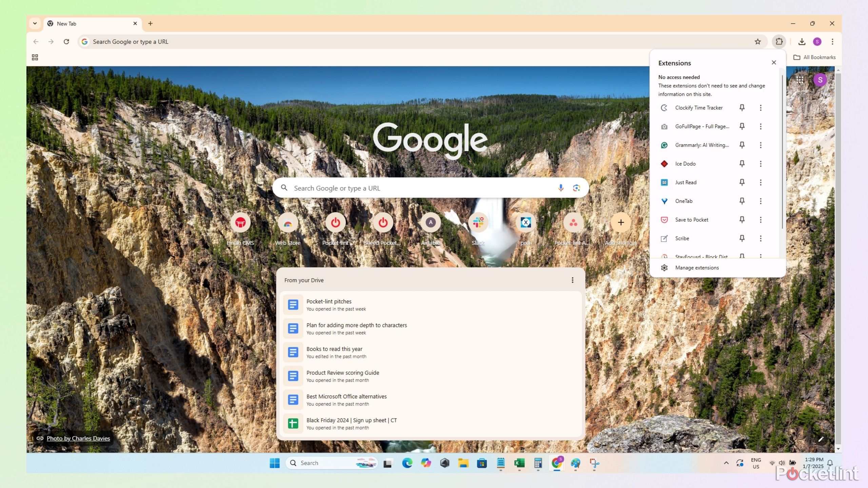The image size is (868, 488).
Task: Open Save to Pocket extension
Action: coord(691,219)
